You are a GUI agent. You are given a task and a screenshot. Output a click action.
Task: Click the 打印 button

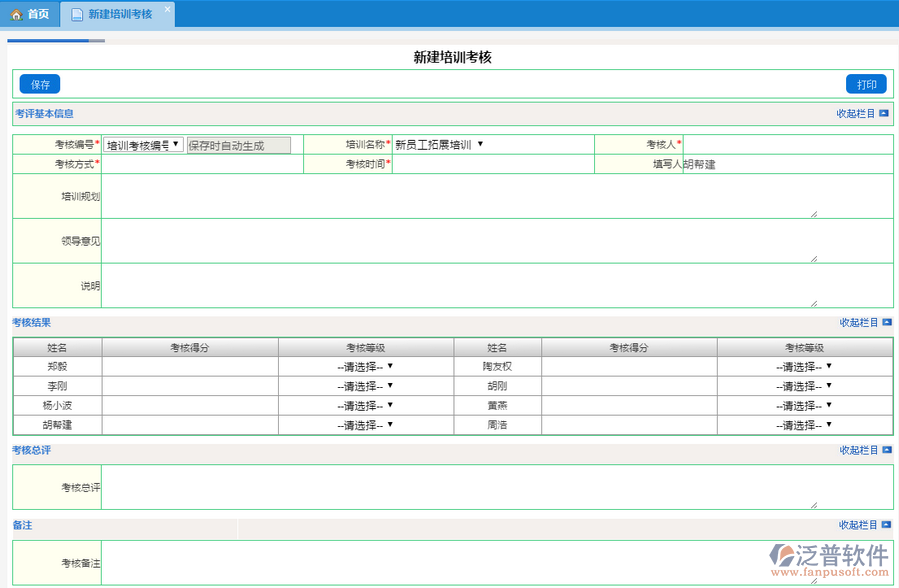point(866,85)
